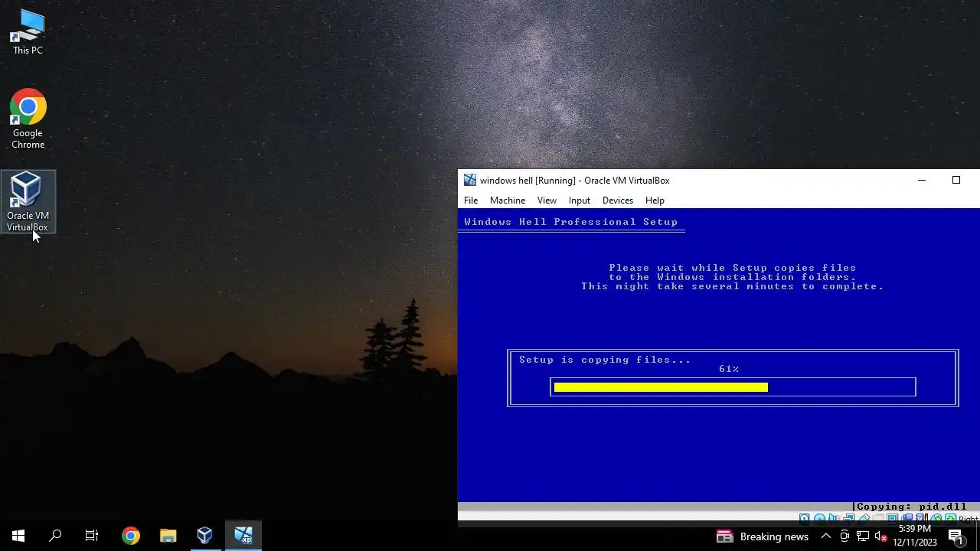
Task: Click Chrome icon in the taskbar
Action: [x=131, y=536]
